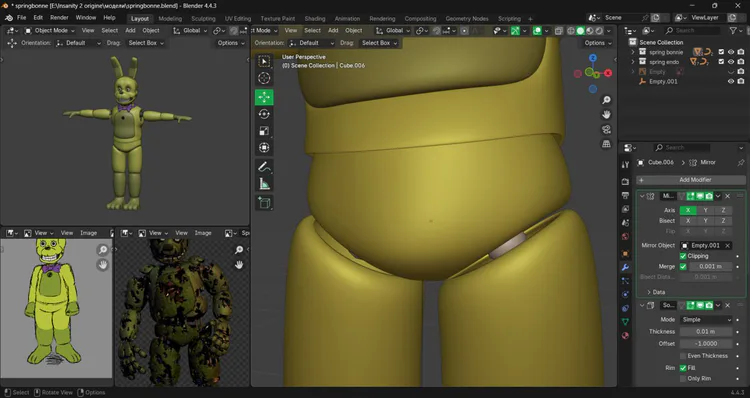Pin the properties editor context

(x=741, y=163)
